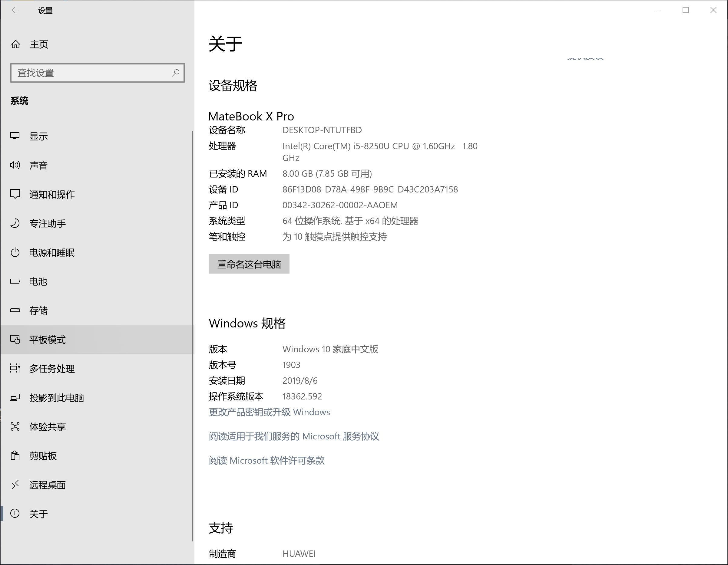Open 阅读 Microsoft 软件许可条款 link
This screenshot has height=565, width=728.
(x=267, y=460)
